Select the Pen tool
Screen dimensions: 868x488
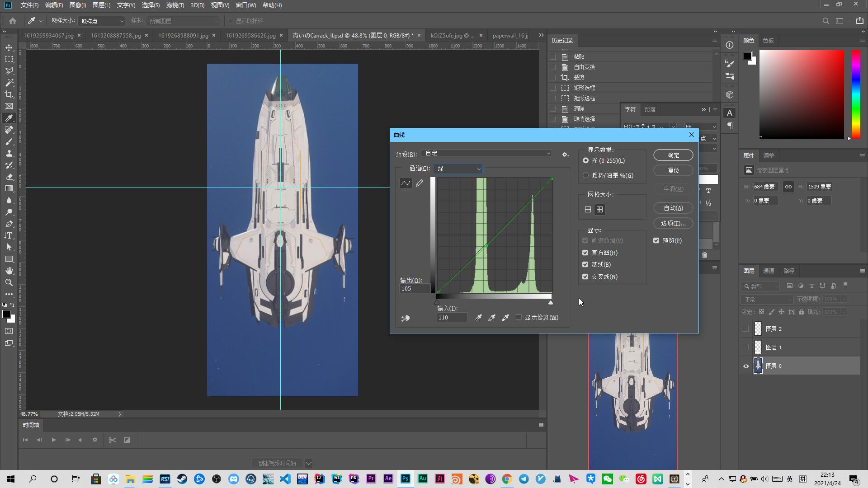9,224
